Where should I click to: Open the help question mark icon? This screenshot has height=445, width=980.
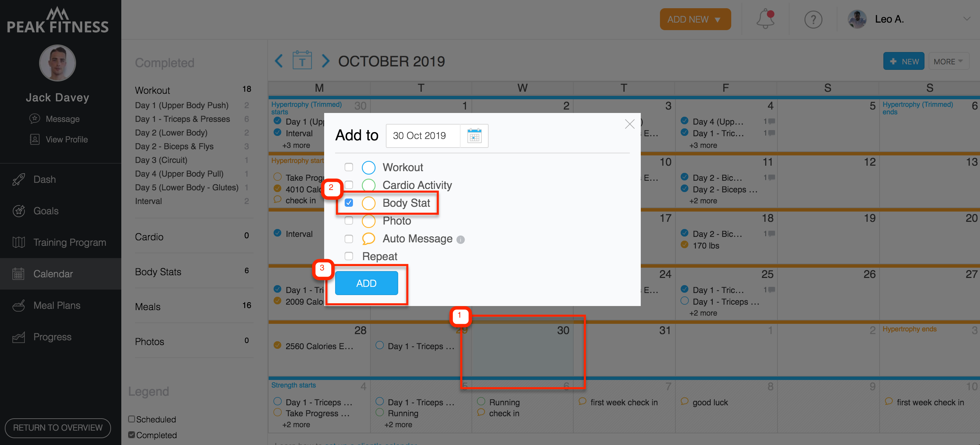click(813, 20)
